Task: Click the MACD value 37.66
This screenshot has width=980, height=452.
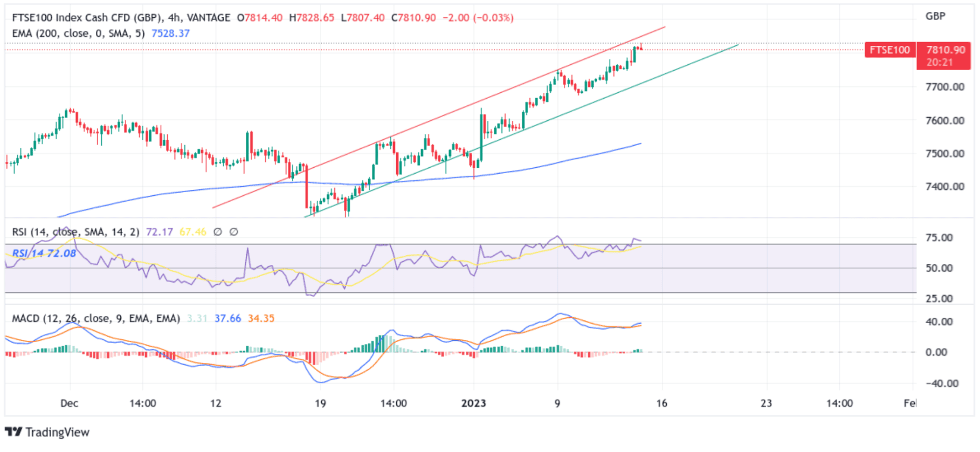Action: [228, 319]
